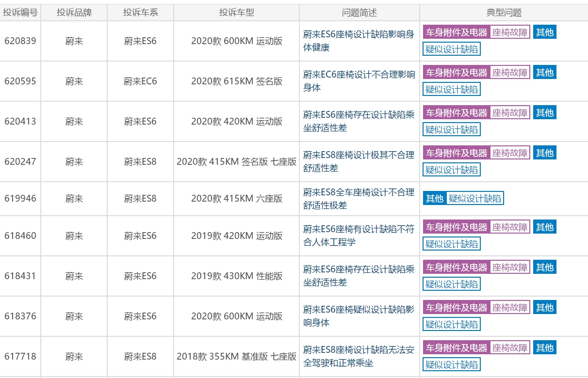
Task: Select complaint number 618431
Action: 20,276
